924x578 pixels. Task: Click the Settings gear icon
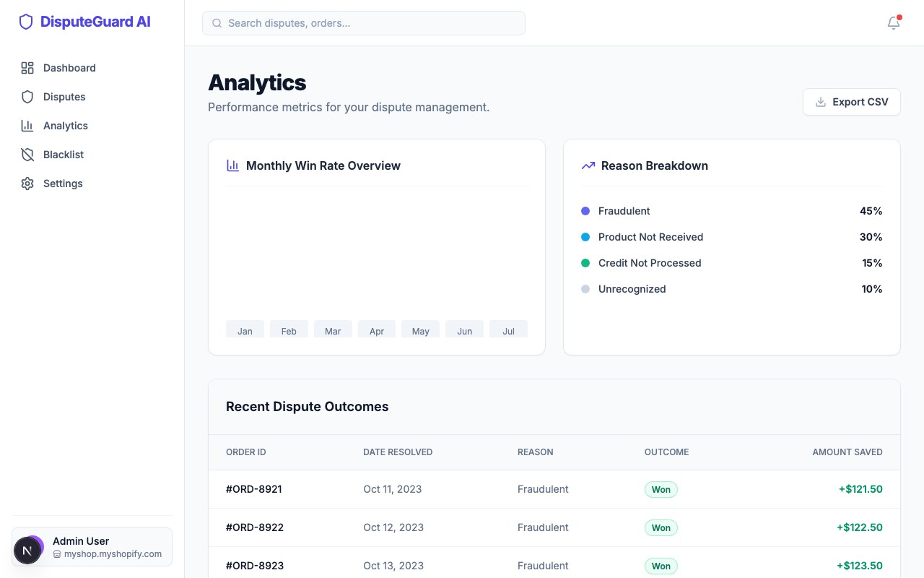[x=27, y=183]
